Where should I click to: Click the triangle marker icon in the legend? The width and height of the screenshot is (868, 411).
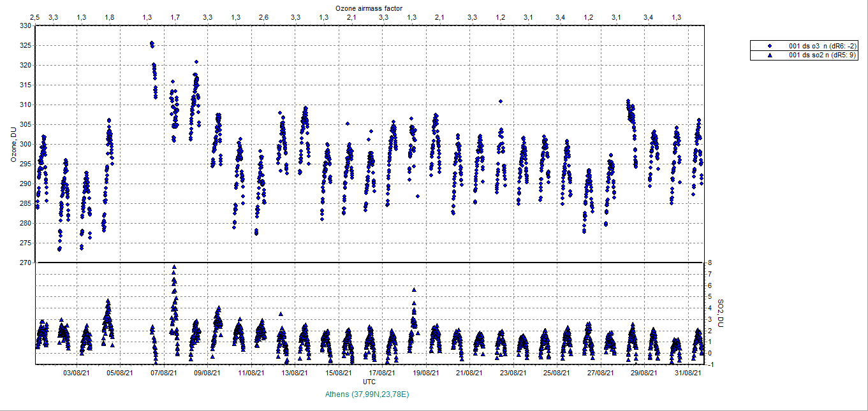pyautogui.click(x=770, y=55)
